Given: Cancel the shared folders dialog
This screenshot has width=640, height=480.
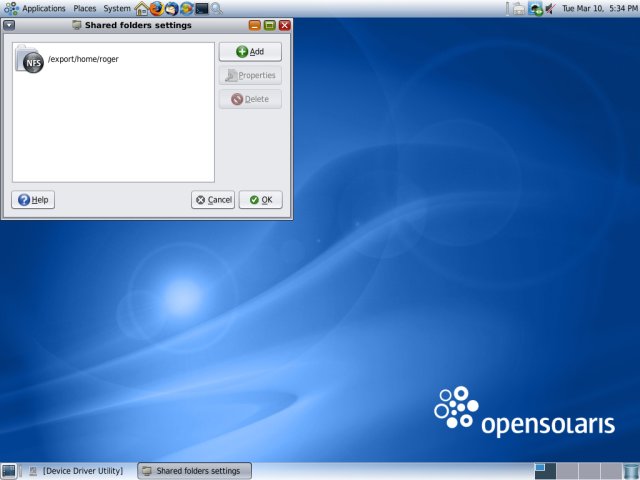Looking at the screenshot, I should tap(213, 200).
